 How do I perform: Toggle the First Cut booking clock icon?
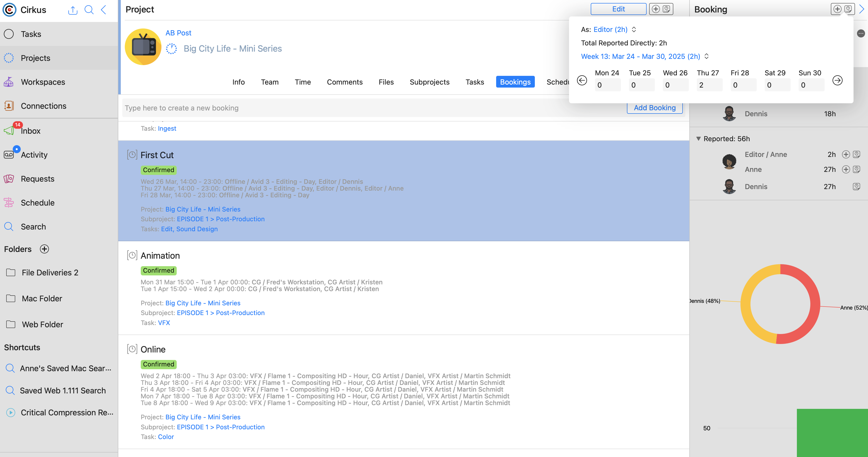coord(132,155)
